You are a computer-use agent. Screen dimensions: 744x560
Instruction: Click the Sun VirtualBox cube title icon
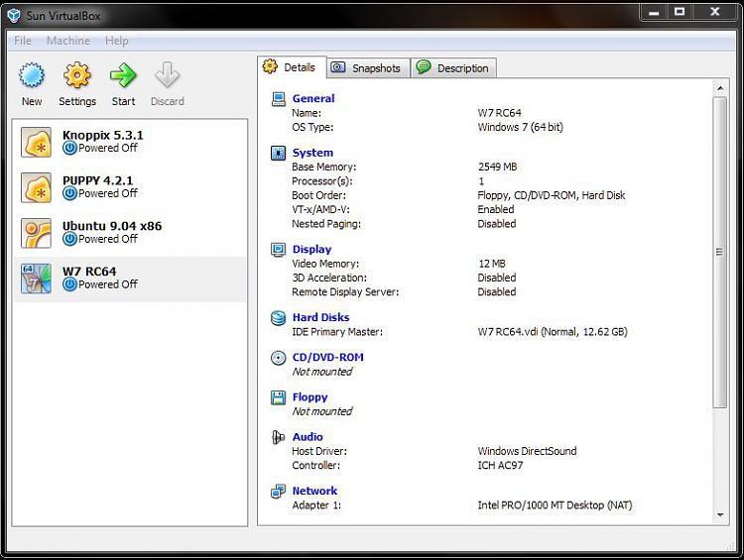14,16
